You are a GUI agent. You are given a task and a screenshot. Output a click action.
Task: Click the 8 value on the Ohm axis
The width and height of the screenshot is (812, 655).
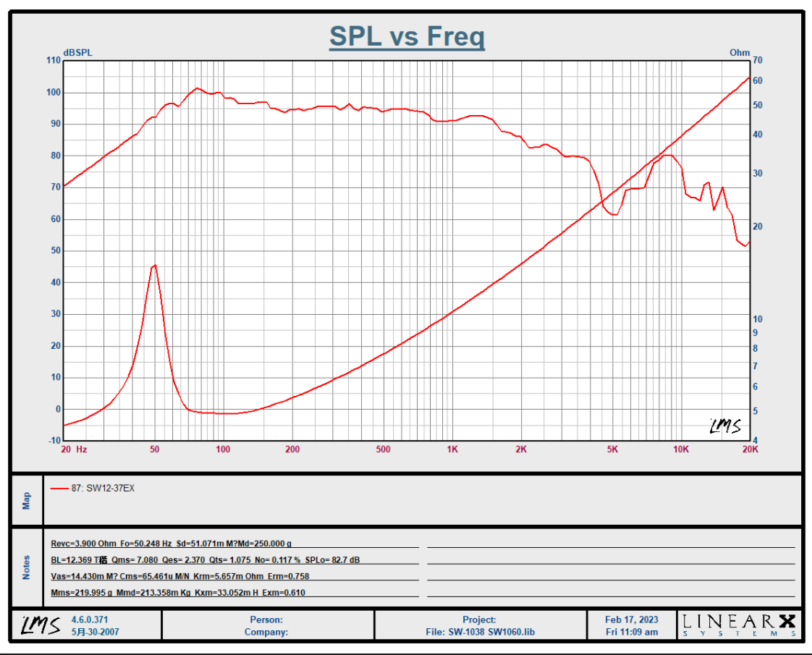point(755,349)
